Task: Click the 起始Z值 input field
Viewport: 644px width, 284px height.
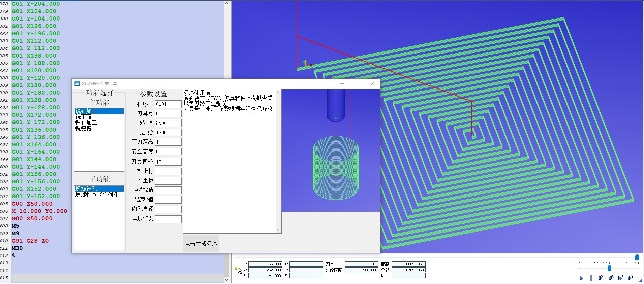Action: (x=168, y=190)
